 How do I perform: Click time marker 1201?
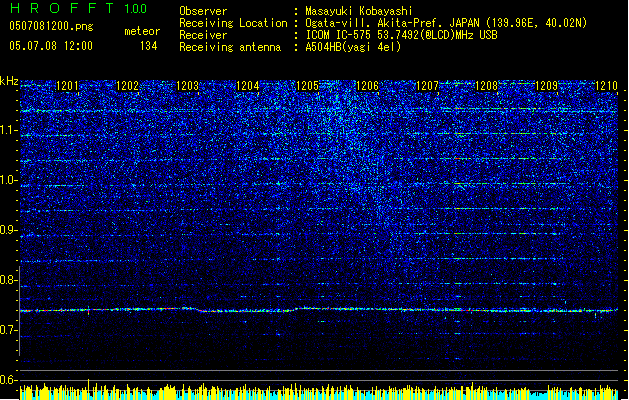(67, 86)
